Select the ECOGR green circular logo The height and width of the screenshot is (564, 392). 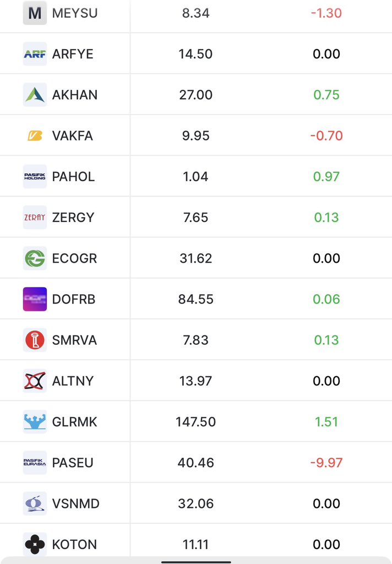click(35, 258)
